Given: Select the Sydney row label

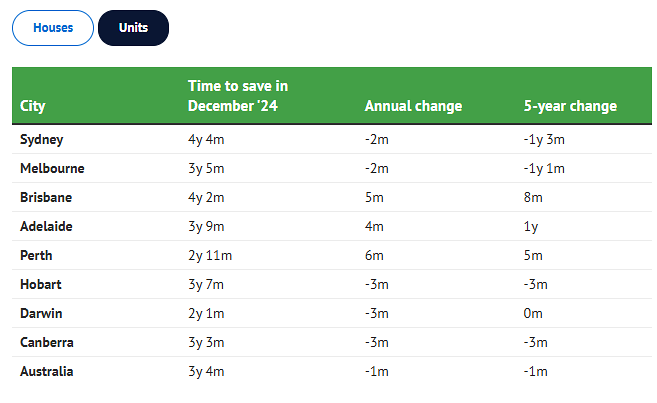Looking at the screenshot, I should [x=42, y=139].
